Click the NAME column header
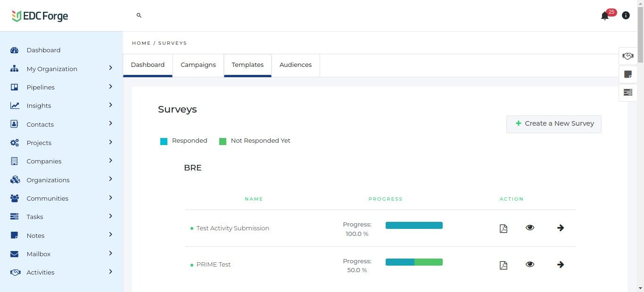 (x=254, y=199)
